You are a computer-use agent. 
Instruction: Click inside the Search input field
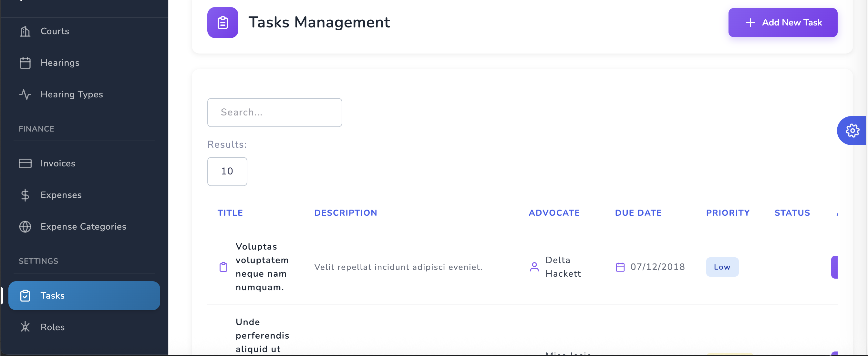[x=274, y=113]
